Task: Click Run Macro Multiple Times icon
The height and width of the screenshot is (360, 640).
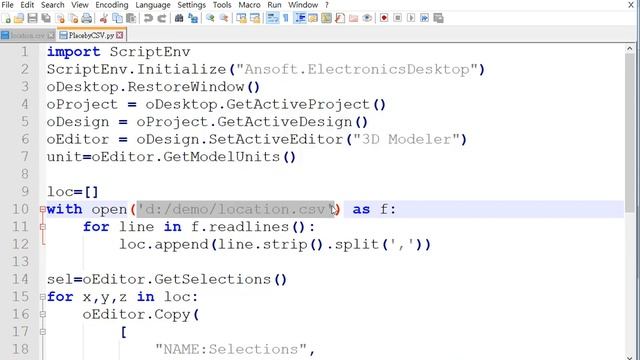Action: [424, 18]
